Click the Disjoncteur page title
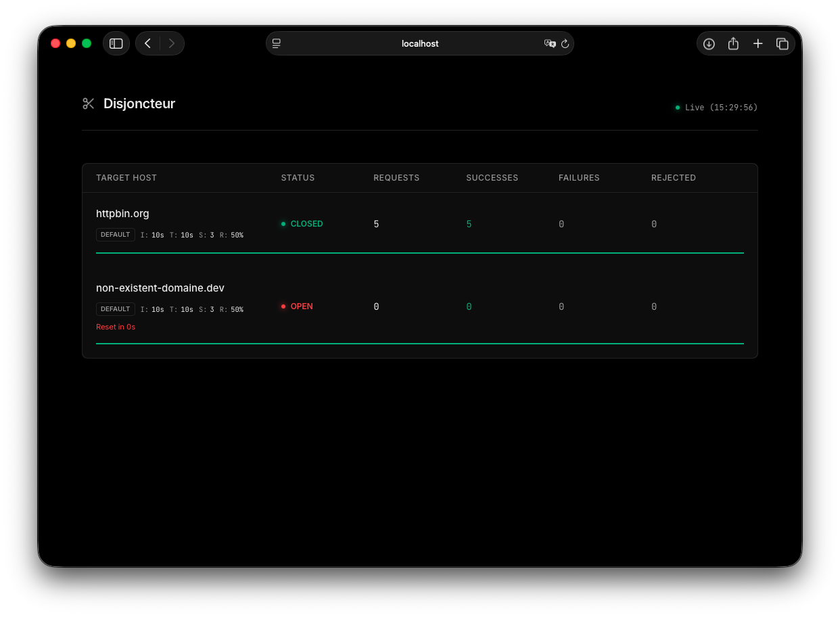The image size is (840, 617). [139, 104]
